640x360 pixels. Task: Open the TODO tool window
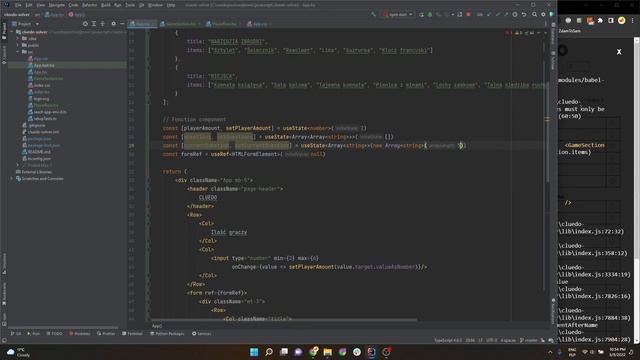click(x=54, y=333)
